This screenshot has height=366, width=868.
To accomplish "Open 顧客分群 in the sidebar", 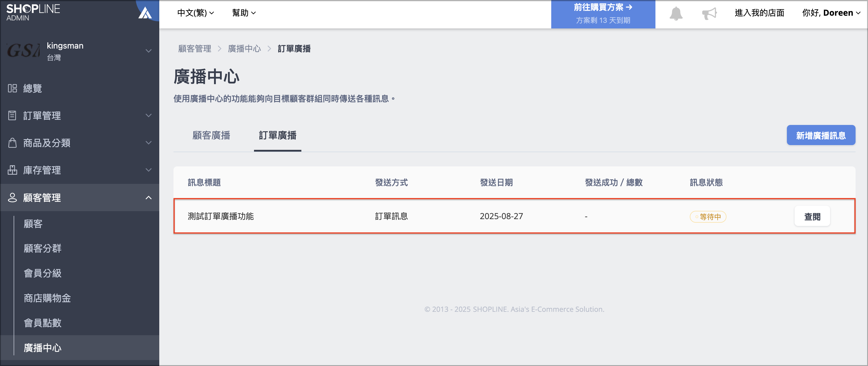I will tap(42, 248).
